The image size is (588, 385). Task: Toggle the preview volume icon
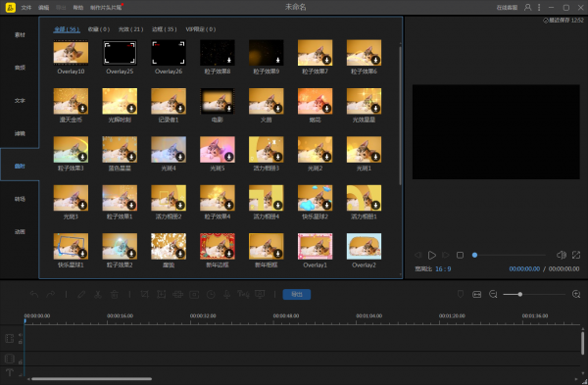point(562,255)
